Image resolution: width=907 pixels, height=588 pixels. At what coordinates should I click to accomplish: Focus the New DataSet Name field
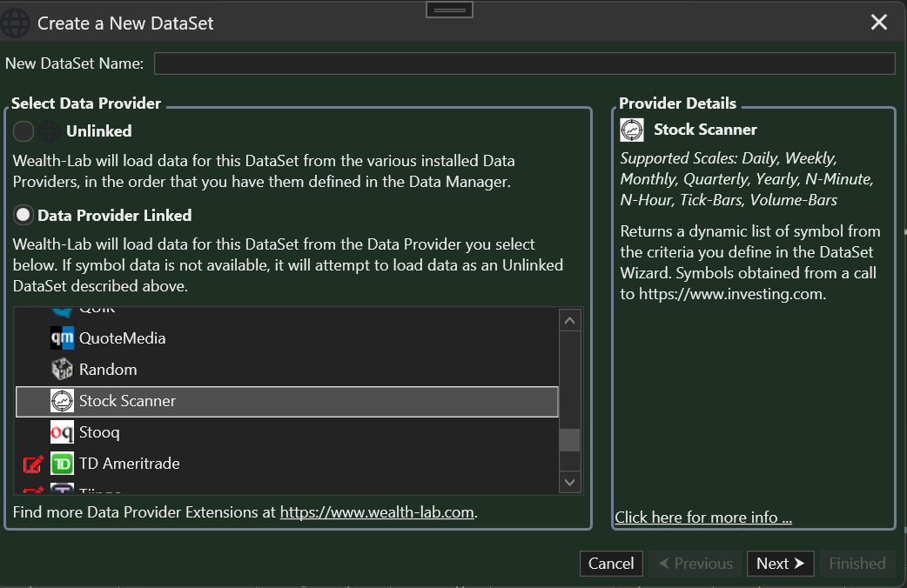[x=524, y=63]
